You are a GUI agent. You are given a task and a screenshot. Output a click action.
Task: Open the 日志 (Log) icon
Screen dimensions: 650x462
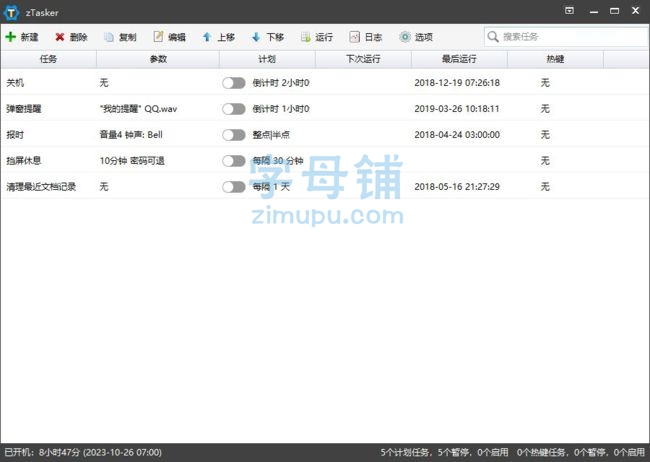pyautogui.click(x=354, y=37)
